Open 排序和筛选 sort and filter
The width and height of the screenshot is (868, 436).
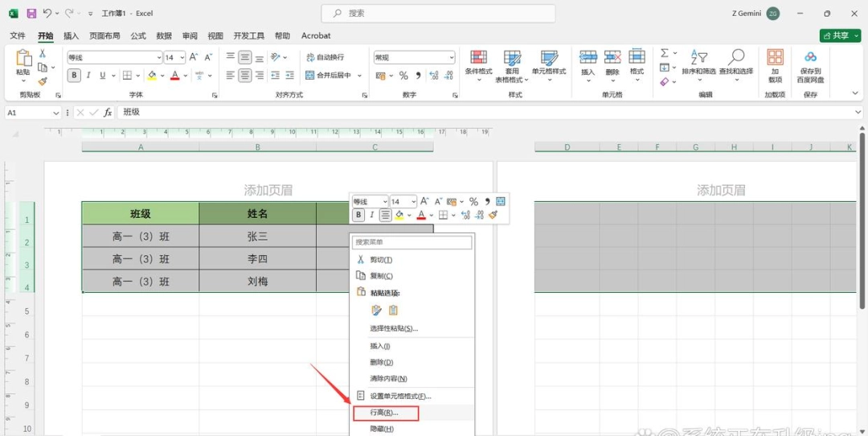click(698, 65)
